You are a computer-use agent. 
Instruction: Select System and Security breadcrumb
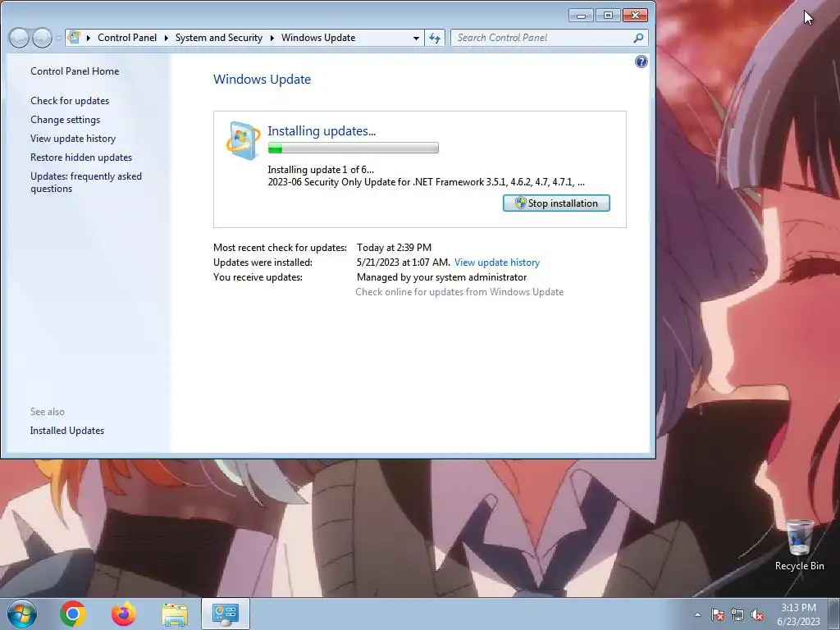click(x=218, y=38)
